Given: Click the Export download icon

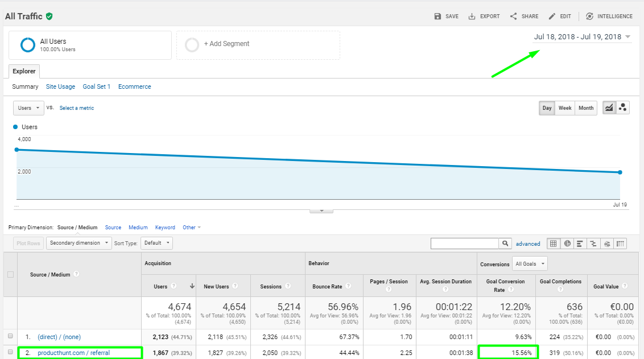Looking at the screenshot, I should tap(472, 16).
